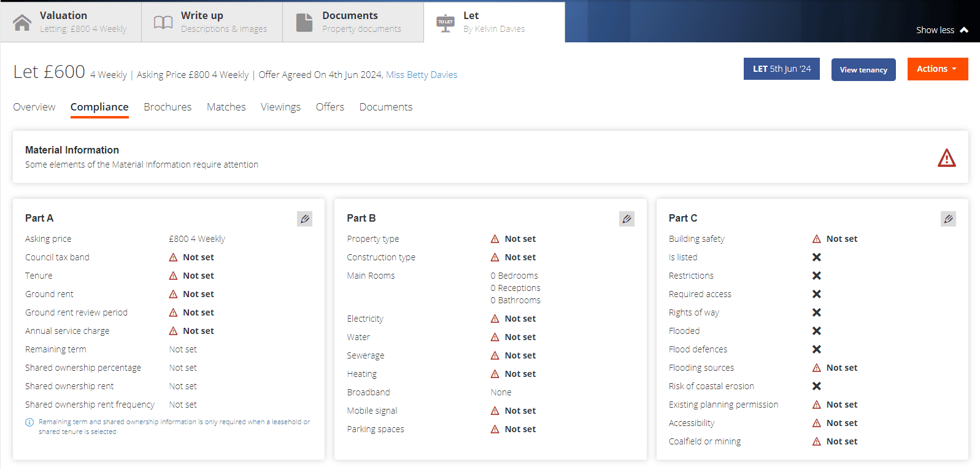Click the Accessibility label
This screenshot has width=980, height=469.
[x=692, y=423]
